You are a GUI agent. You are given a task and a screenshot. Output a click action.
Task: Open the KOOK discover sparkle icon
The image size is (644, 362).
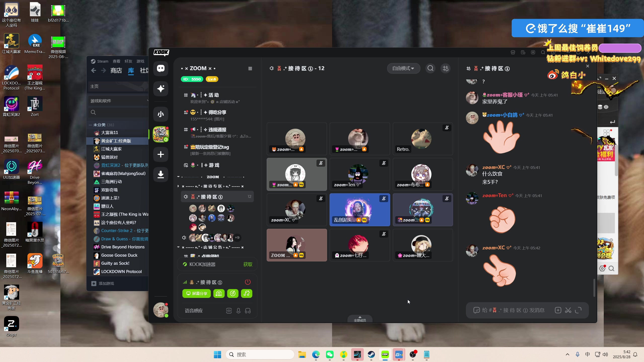[161, 88]
